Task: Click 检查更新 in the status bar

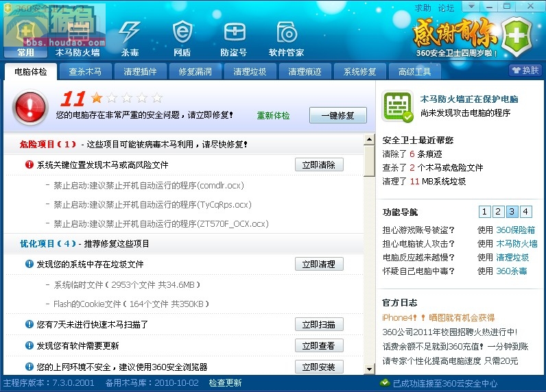Action: pos(225,382)
